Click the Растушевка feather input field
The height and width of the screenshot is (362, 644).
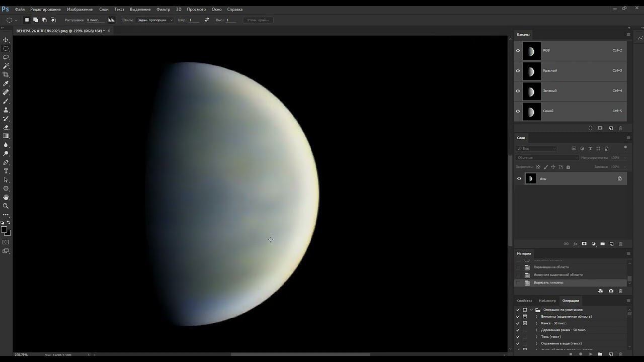95,20
